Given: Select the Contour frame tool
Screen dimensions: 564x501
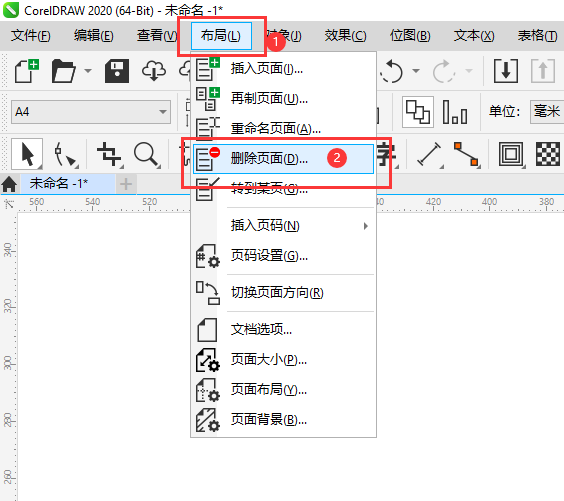Looking at the screenshot, I should [x=511, y=155].
